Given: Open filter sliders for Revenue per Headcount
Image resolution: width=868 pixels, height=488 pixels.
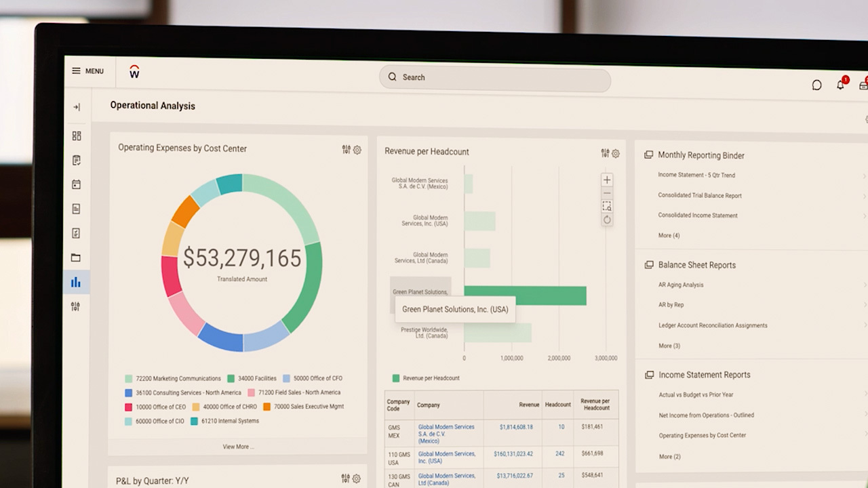Looking at the screenshot, I should (605, 153).
